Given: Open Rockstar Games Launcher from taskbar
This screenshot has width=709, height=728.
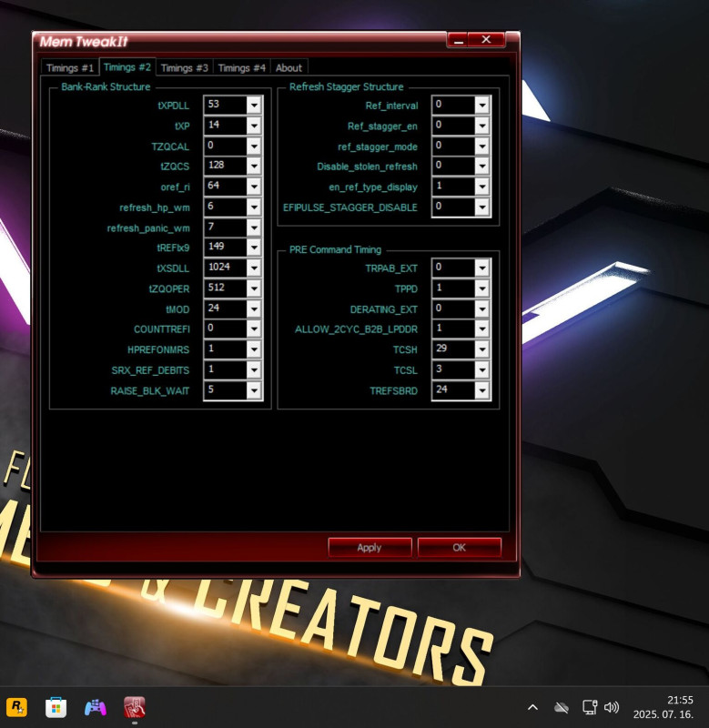Looking at the screenshot, I should coord(16,708).
